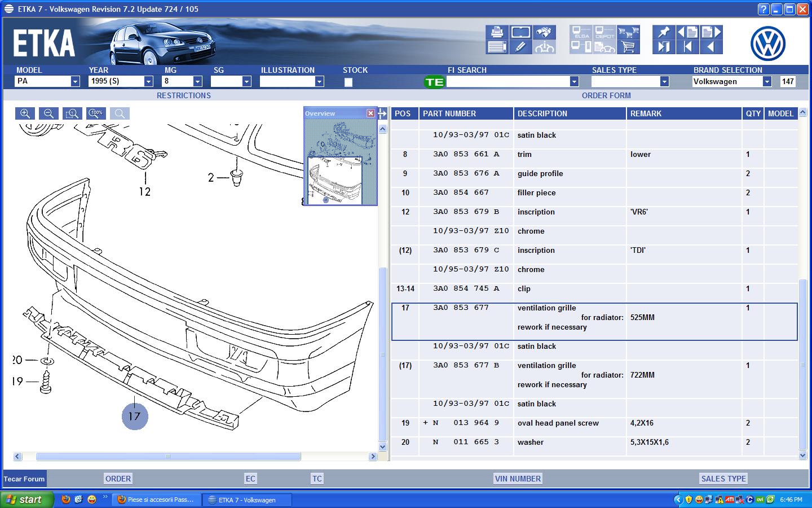The width and height of the screenshot is (812, 508).
Task: Click the circled 17 callout in the illustration
Action: coord(134,417)
